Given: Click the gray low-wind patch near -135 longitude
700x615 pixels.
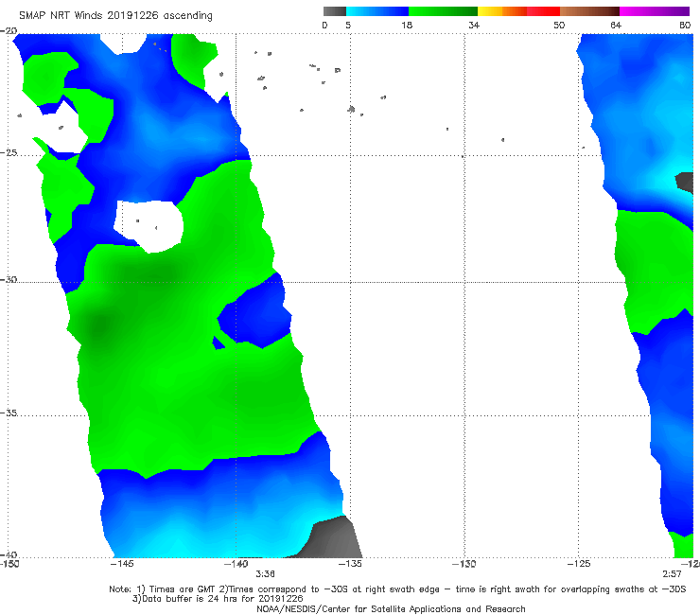Looking at the screenshot, I should tap(333, 539).
